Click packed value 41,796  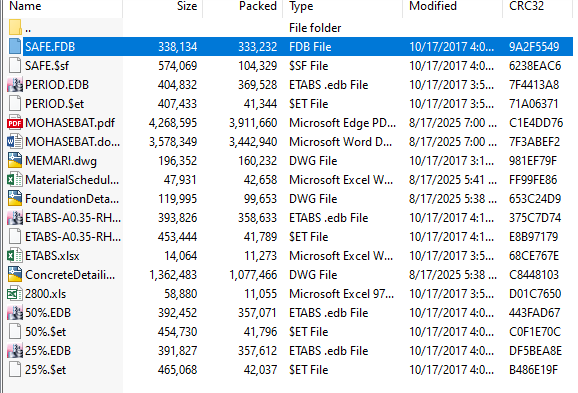pyautogui.click(x=260, y=332)
